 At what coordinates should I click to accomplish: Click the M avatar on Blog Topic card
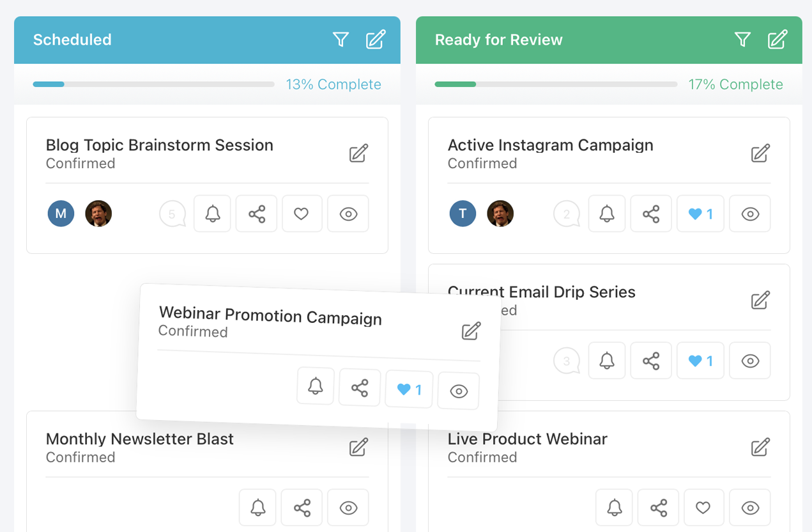coord(61,214)
